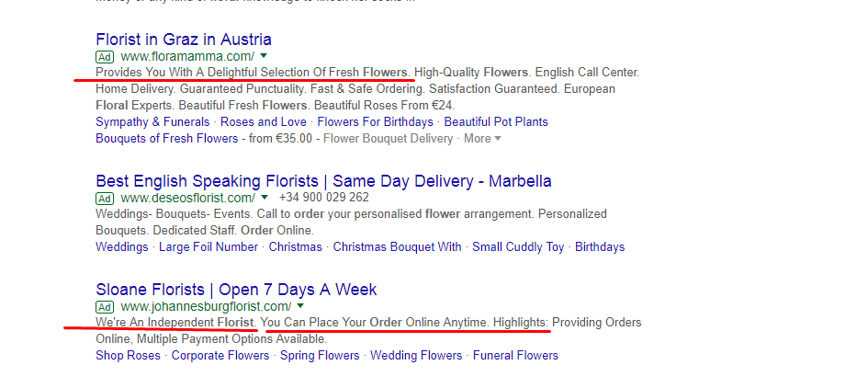Screen dimensions: 868x388
Task: Click the Ad badge beside www.johannesburgflorist.com
Action: [x=104, y=307]
